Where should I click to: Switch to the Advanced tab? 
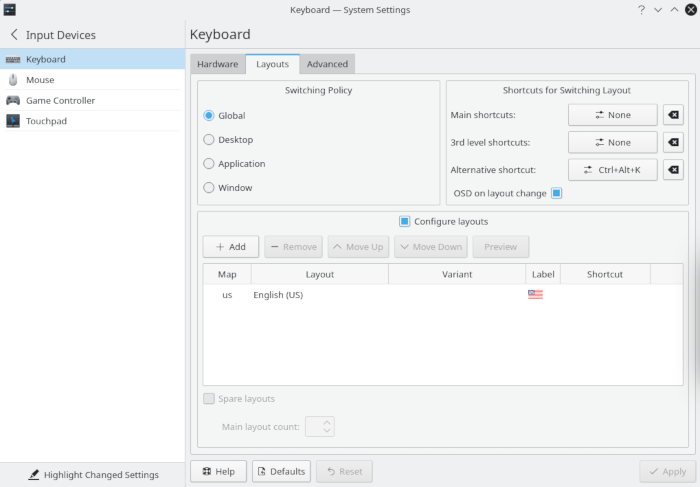pyautogui.click(x=327, y=64)
